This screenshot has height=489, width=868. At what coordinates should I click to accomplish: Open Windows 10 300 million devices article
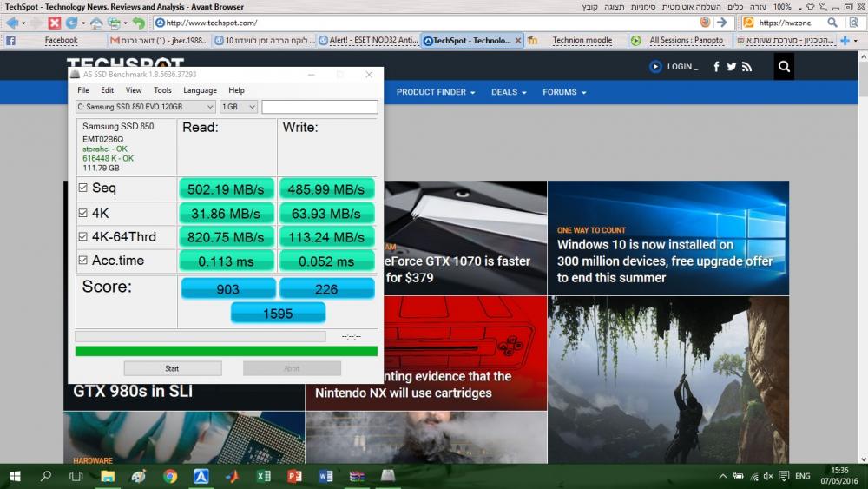click(x=668, y=238)
